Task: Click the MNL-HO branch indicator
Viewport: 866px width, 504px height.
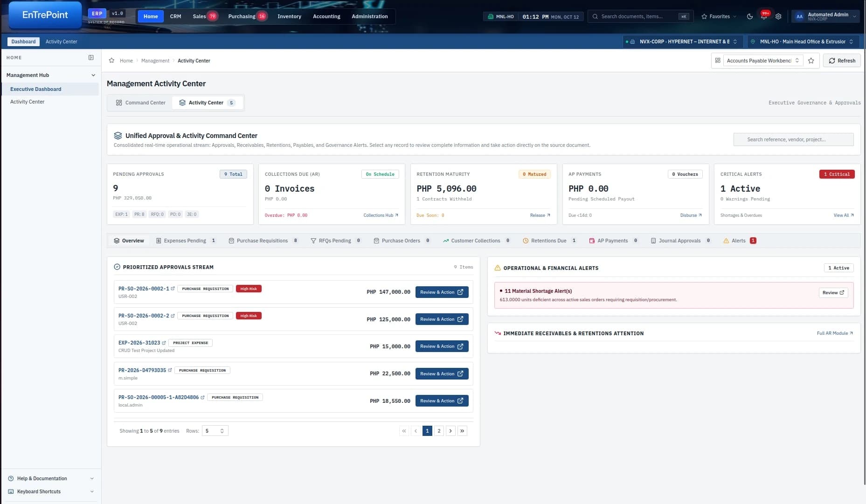Action: click(501, 16)
